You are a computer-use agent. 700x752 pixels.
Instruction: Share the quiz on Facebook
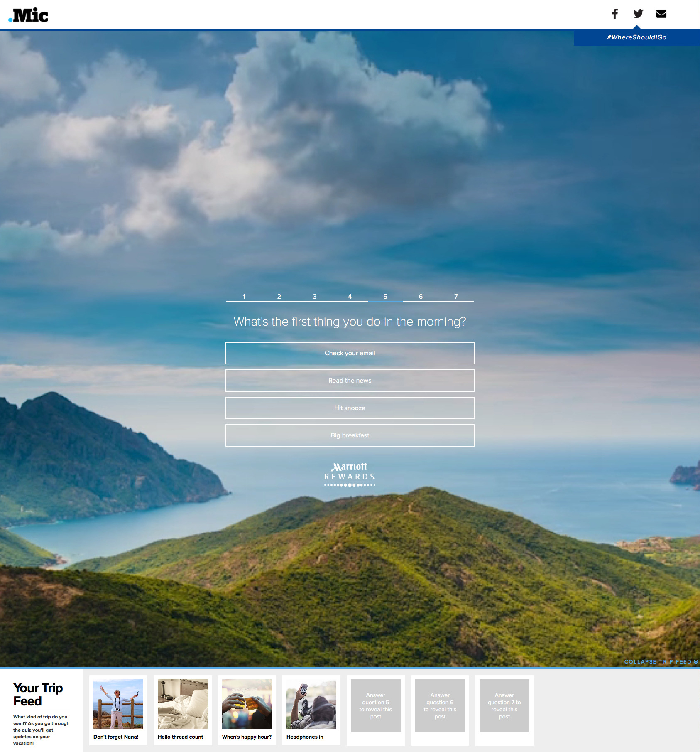click(x=614, y=14)
